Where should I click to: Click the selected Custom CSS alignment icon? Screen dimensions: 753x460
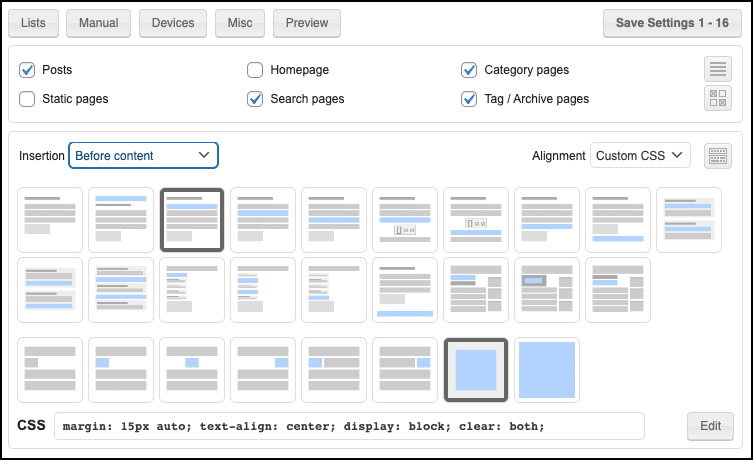[x=476, y=370]
